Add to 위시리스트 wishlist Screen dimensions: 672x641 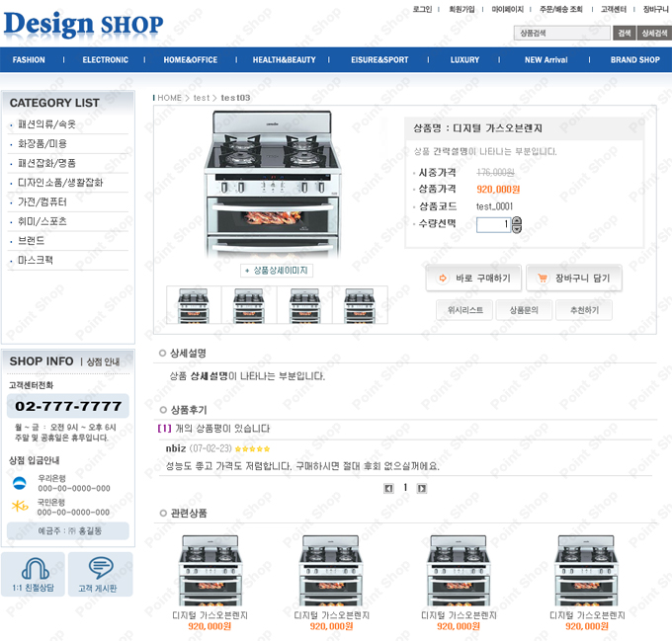click(x=465, y=310)
